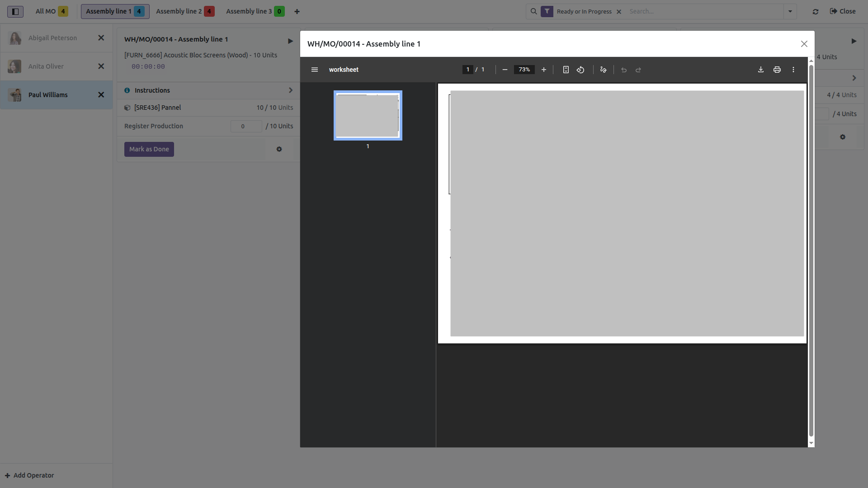868x488 pixels.
Task: Click the 4 / 4 Units line
Action: [842, 95]
